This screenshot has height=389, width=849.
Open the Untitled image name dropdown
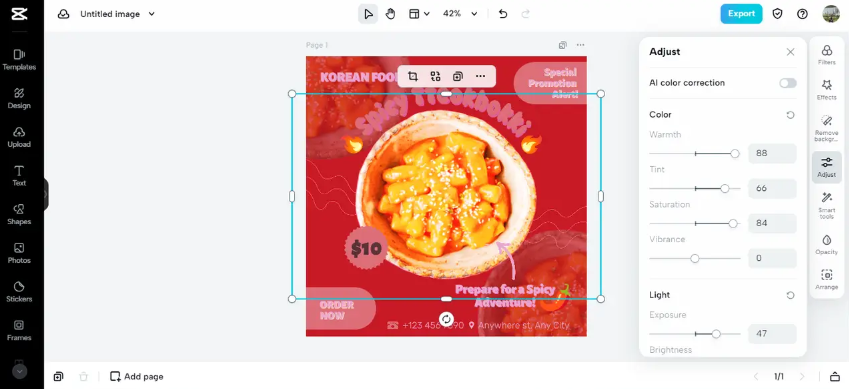(x=152, y=14)
